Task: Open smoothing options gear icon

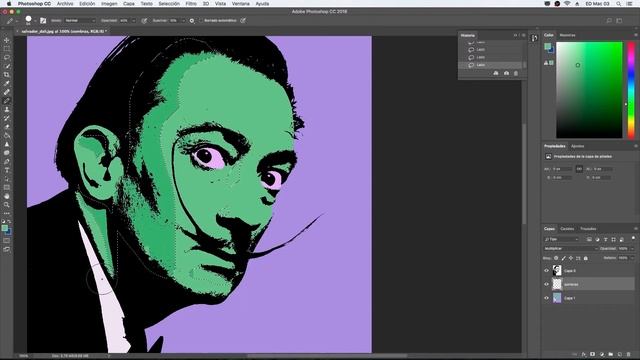Action: [192, 20]
